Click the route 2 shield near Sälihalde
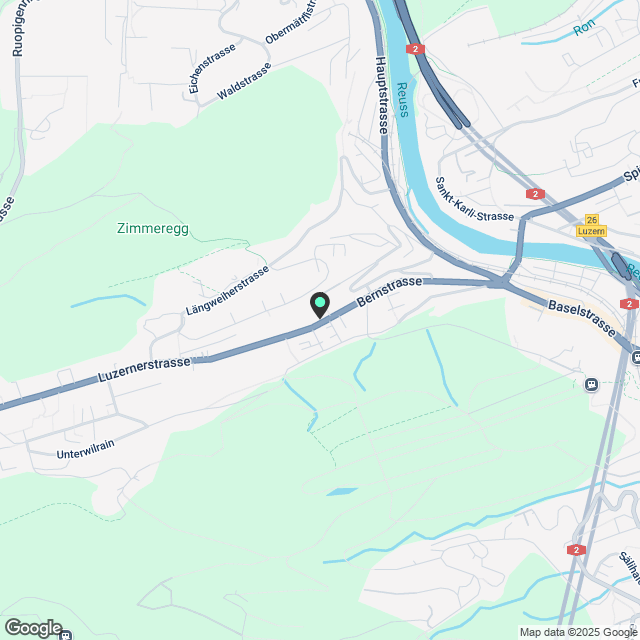The image size is (640, 640). [576, 550]
